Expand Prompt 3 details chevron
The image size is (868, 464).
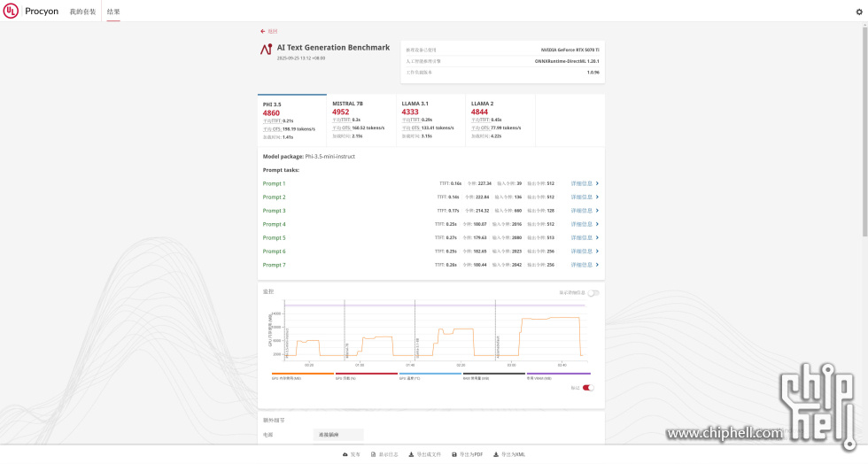click(x=597, y=211)
